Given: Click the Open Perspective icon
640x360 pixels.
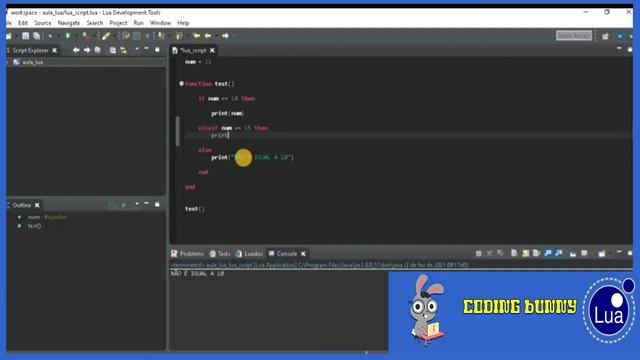Looking at the screenshot, I should tap(605, 36).
